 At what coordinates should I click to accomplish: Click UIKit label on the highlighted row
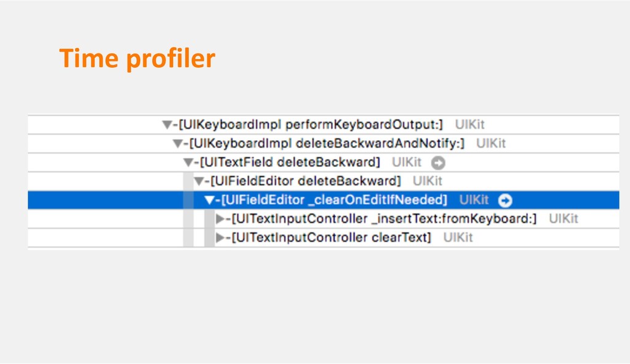(x=474, y=200)
